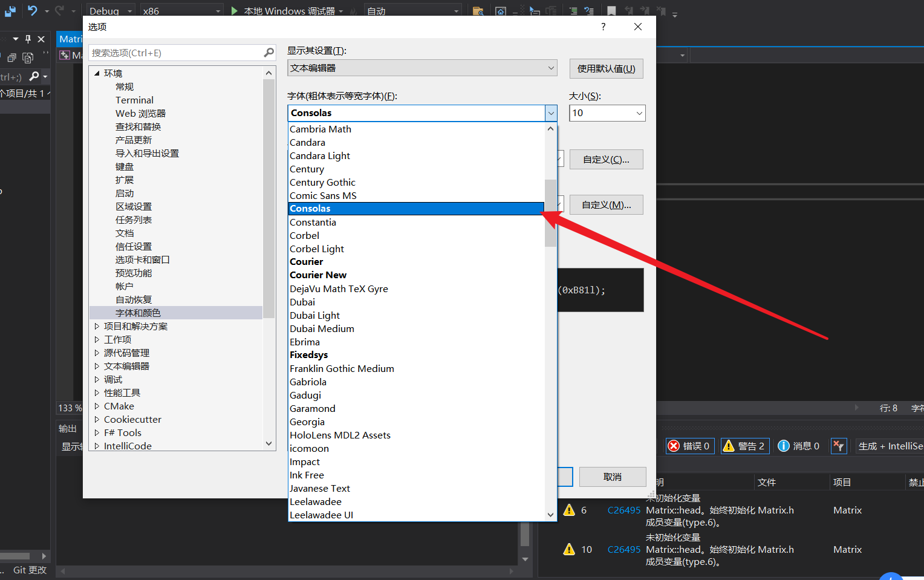
Task: Open C26495 link in line 10 row
Action: 623,549
